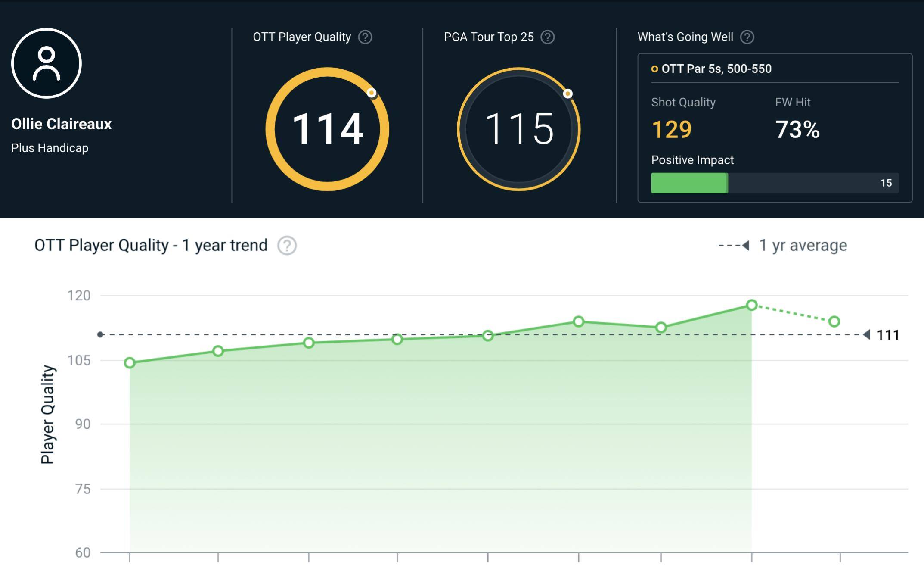Viewport: 924px width, 571px height.
Task: Click the 1 yr average legend arrow
Action: tap(745, 246)
